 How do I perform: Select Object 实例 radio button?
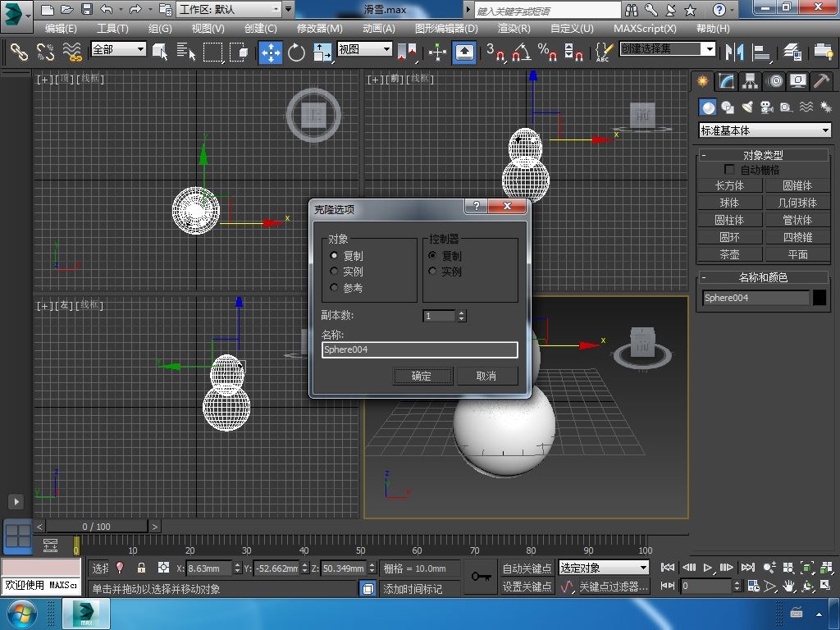[x=334, y=271]
